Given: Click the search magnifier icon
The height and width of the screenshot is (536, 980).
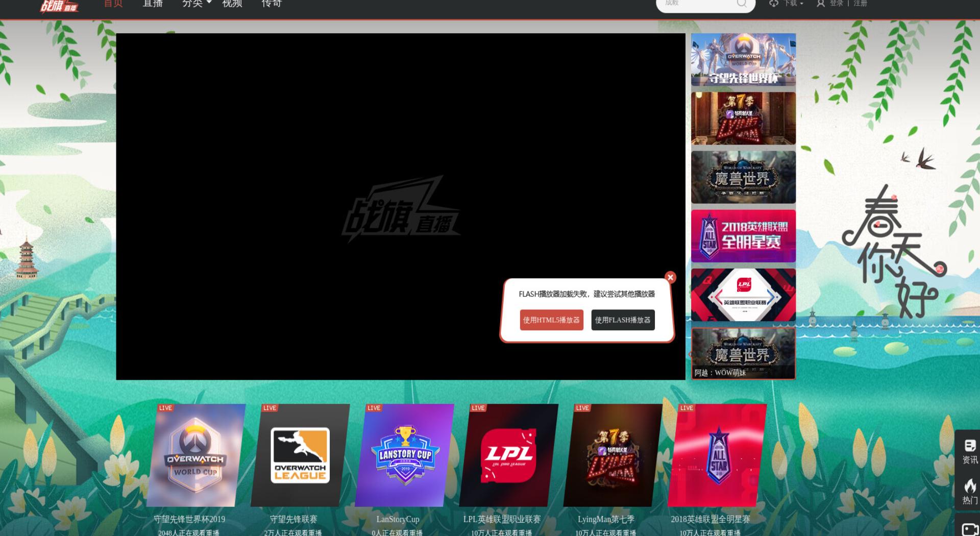Looking at the screenshot, I should point(742,4).
